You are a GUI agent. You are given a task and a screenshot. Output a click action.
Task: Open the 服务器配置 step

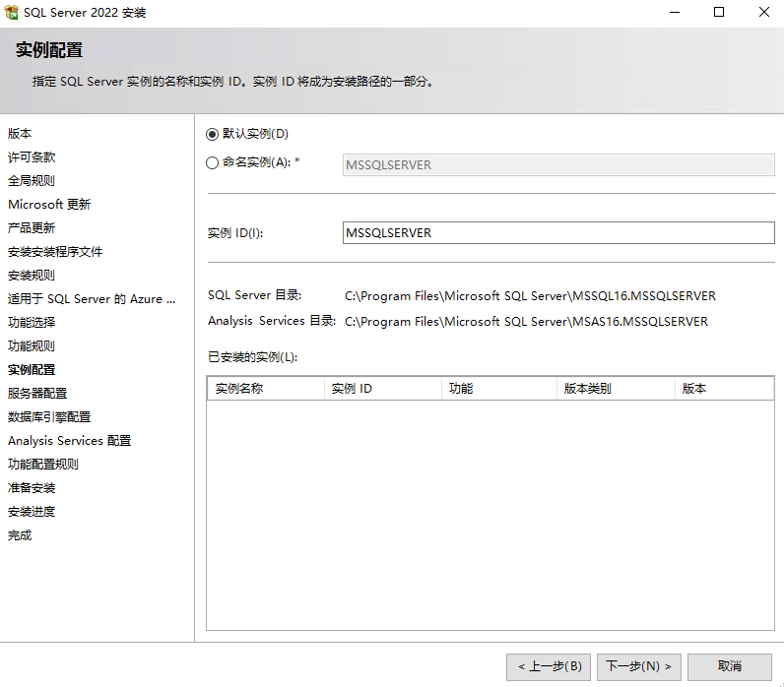coord(37,394)
